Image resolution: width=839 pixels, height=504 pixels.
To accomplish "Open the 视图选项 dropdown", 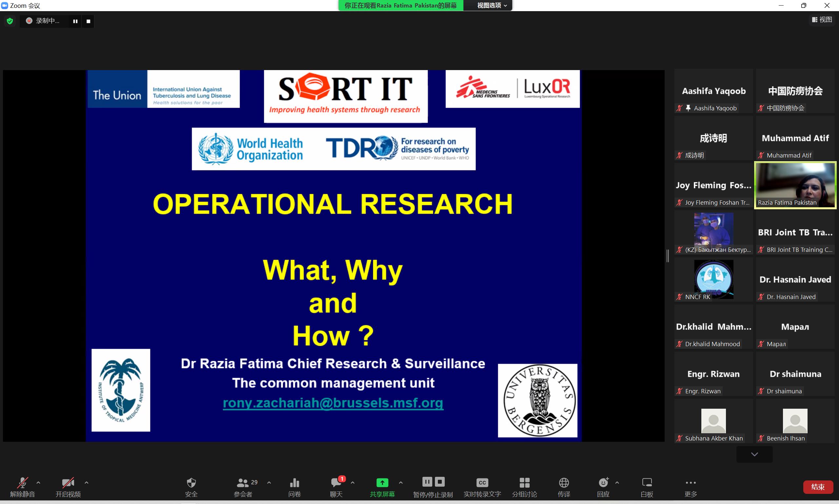I will coord(492,6).
